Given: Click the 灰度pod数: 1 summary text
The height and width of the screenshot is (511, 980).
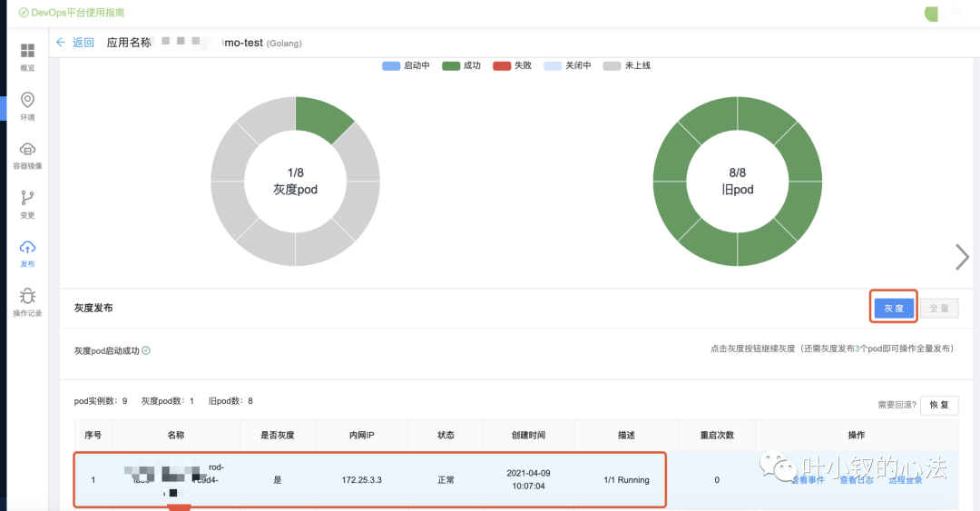Looking at the screenshot, I should point(168,401).
